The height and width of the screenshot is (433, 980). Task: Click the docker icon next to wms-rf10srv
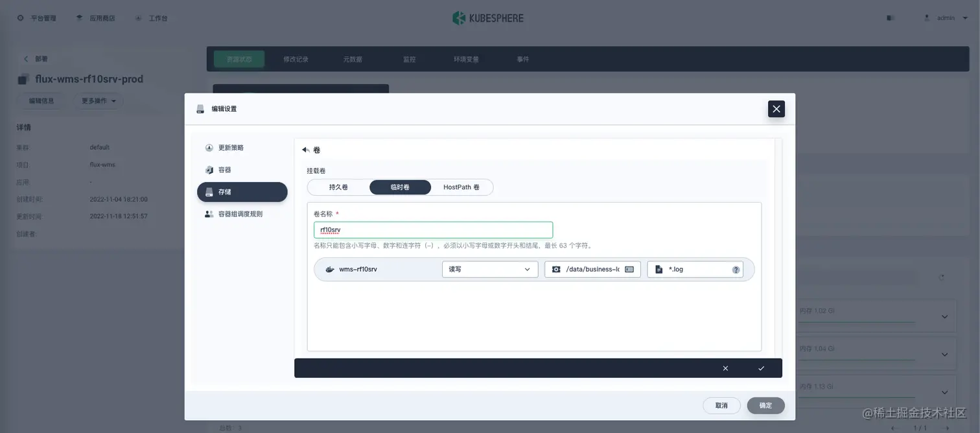click(x=330, y=269)
